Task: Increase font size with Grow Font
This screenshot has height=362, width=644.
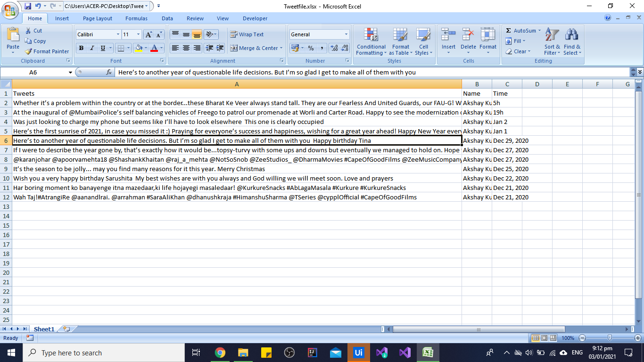Action: pyautogui.click(x=149, y=34)
